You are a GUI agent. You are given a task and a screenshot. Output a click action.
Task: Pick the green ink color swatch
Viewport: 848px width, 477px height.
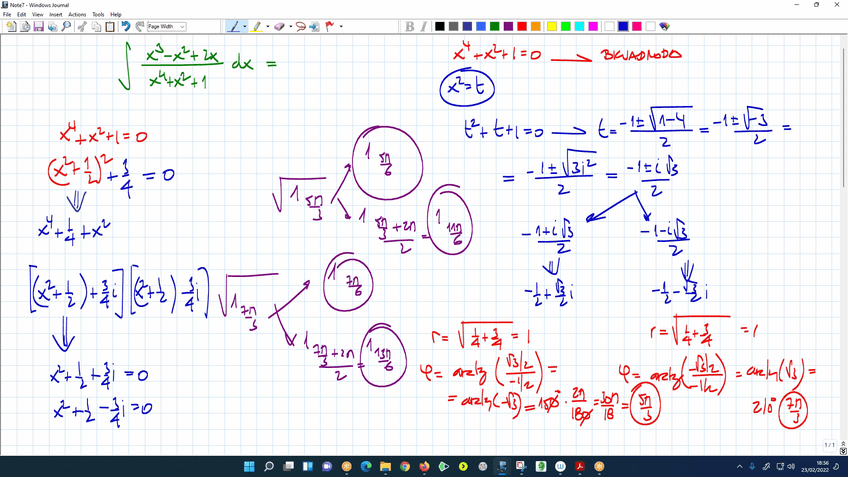(494, 26)
